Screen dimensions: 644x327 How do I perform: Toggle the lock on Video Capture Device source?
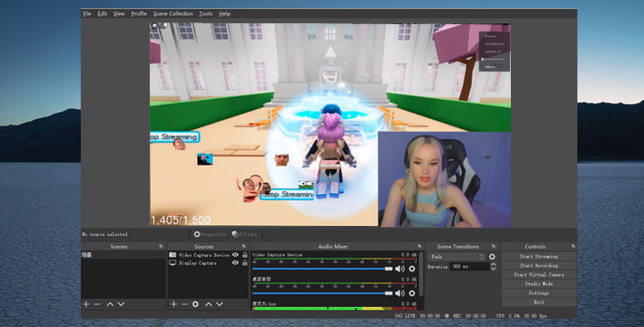click(245, 255)
